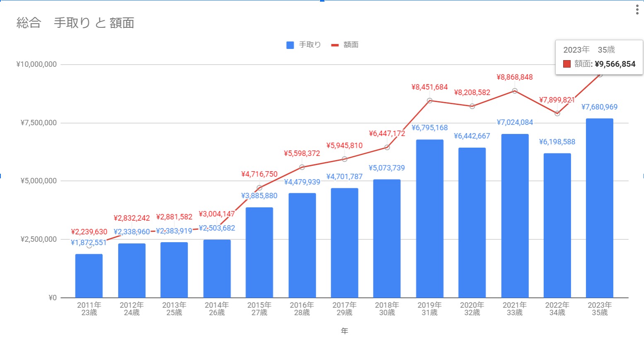Click the 2021年 blue bar
Screen dimensions: 644x350
[515, 216]
